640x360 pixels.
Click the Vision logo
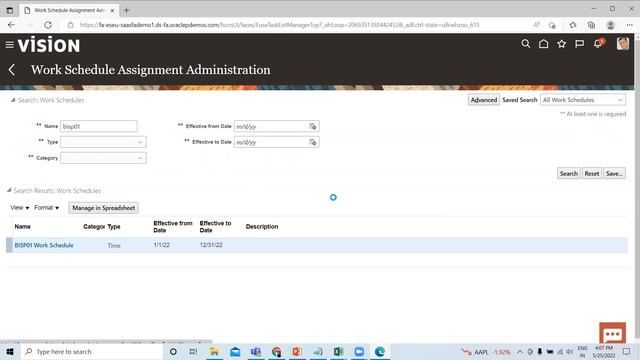click(x=49, y=44)
